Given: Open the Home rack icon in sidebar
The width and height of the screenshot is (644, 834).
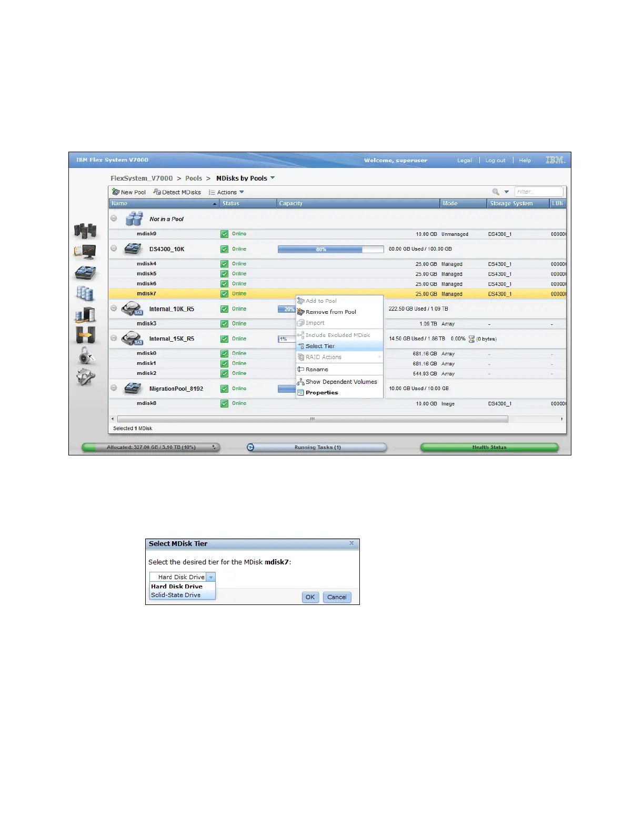Looking at the screenshot, I should click(x=85, y=230).
